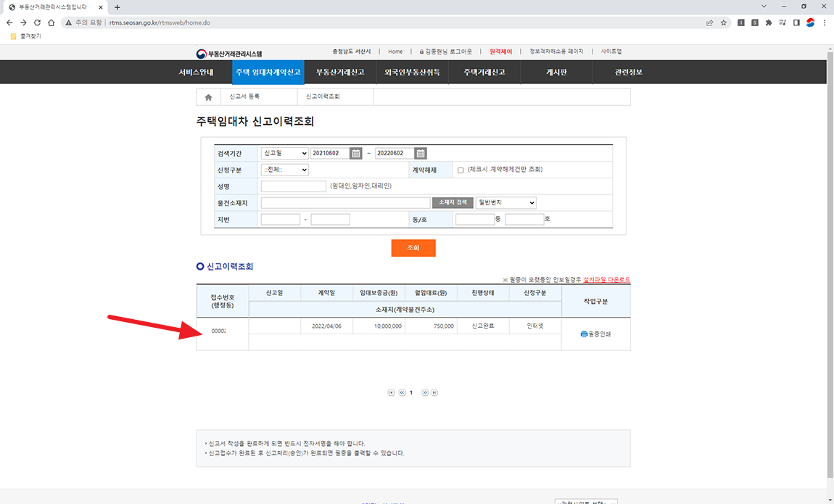
Task: Click the share page icon in address bar
Action: [709, 23]
